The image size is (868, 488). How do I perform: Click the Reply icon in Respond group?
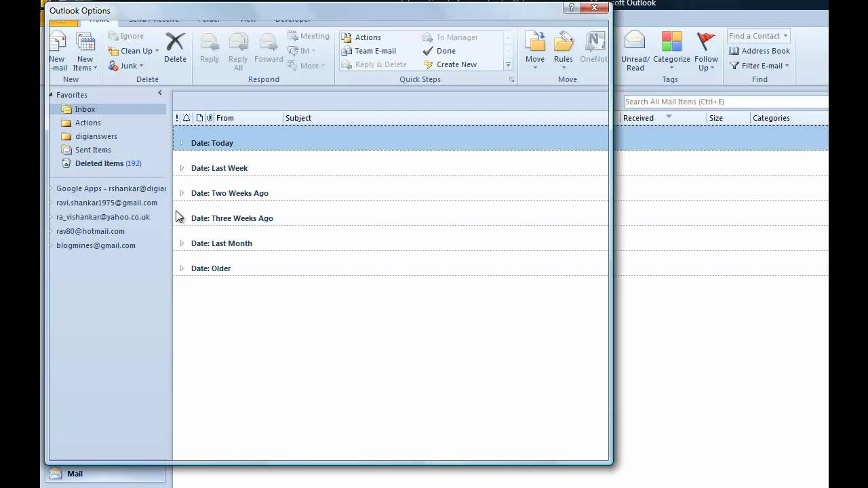(210, 42)
